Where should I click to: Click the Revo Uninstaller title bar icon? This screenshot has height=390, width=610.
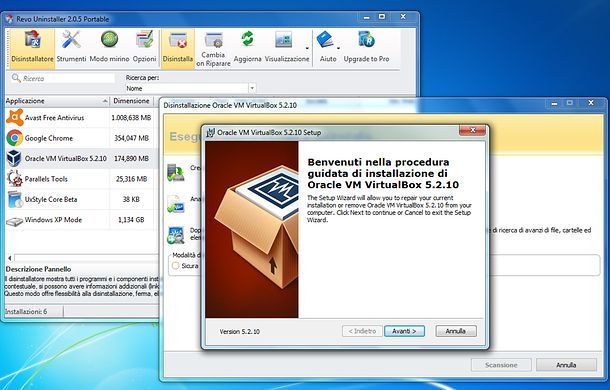click(9, 19)
